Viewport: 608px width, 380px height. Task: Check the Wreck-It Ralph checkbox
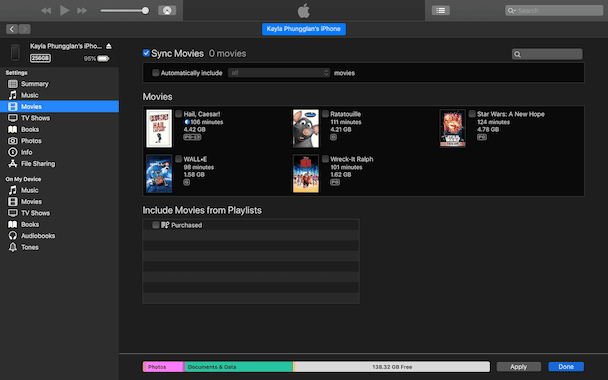[x=325, y=159]
